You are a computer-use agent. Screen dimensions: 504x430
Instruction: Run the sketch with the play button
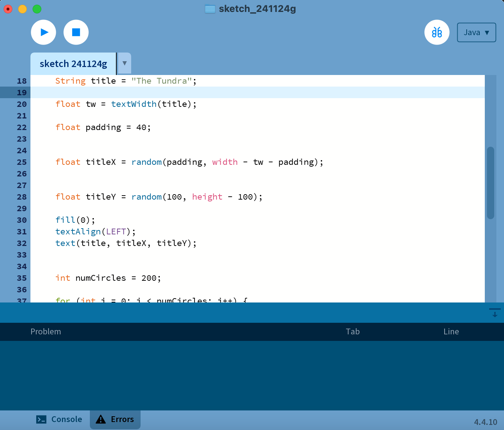click(x=43, y=32)
